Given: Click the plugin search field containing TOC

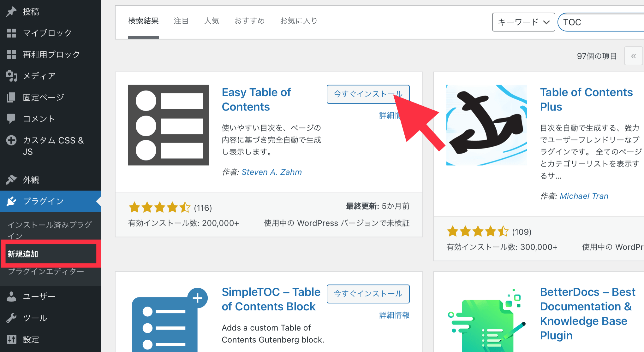Looking at the screenshot, I should tap(601, 22).
